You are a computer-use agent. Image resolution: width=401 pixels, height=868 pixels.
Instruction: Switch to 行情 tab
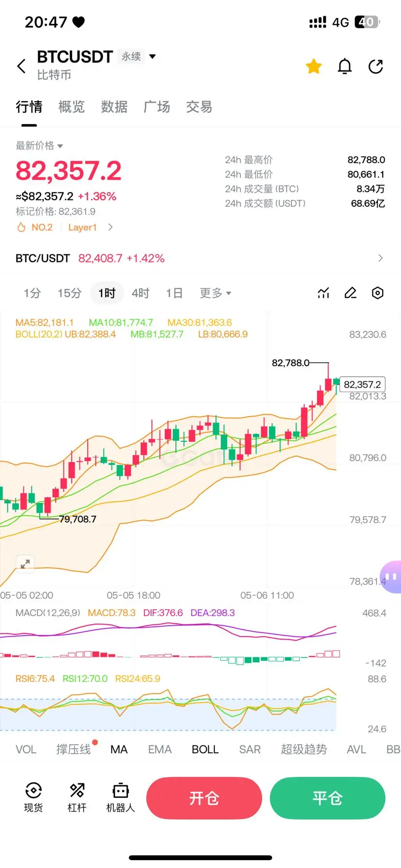click(29, 107)
